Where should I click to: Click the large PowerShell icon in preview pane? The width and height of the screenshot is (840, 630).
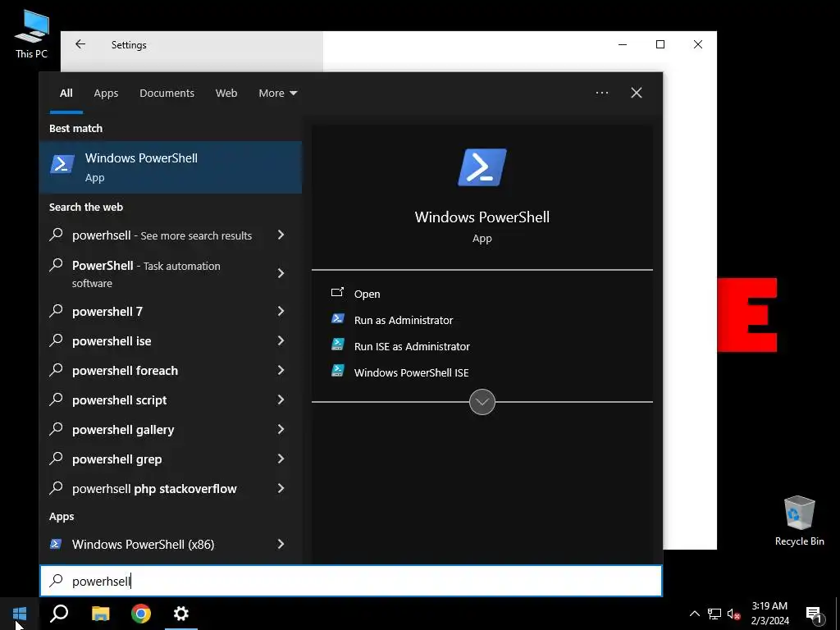(482, 167)
